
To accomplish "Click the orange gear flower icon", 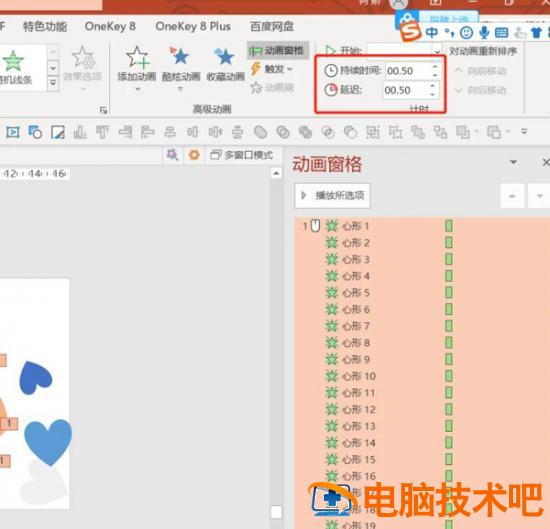I will tap(194, 155).
